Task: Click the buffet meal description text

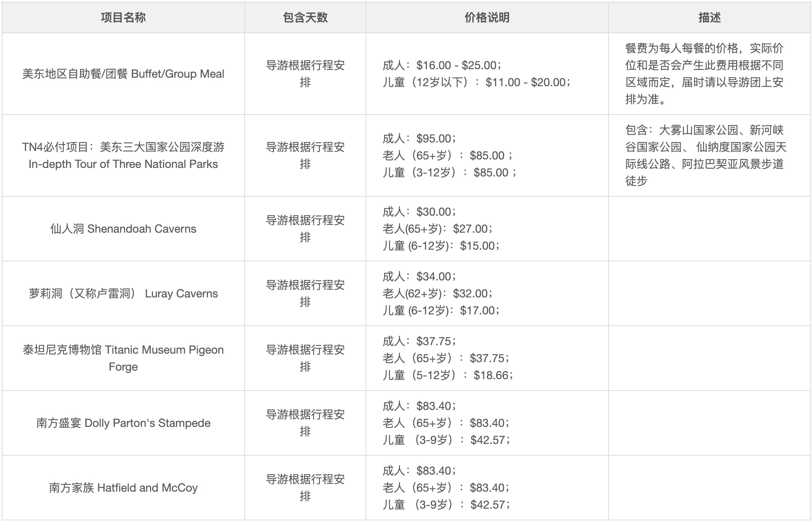Action: (x=704, y=74)
